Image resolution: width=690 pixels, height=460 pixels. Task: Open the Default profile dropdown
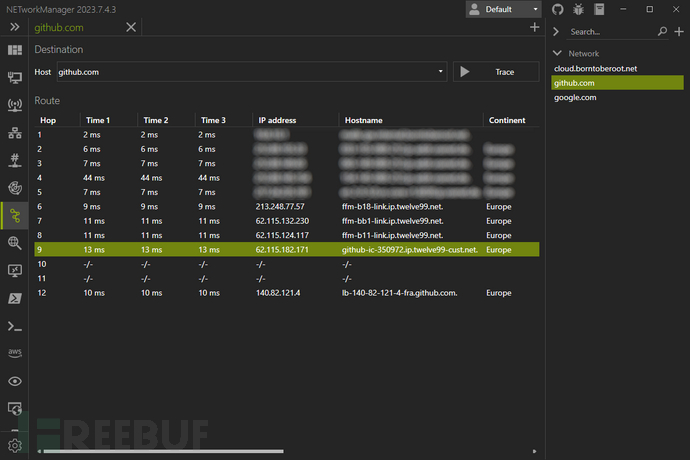click(503, 9)
